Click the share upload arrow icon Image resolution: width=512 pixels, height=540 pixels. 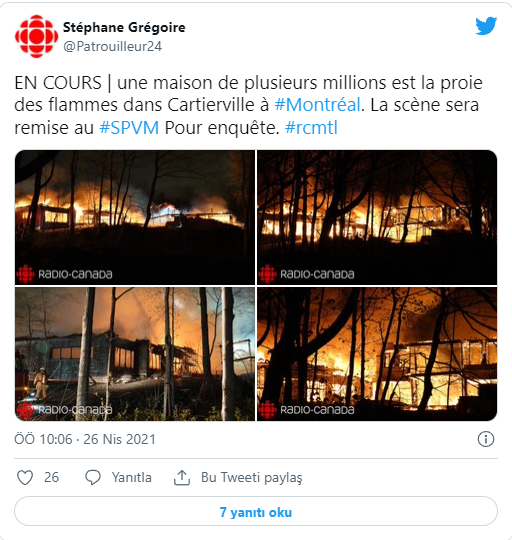tap(182, 478)
